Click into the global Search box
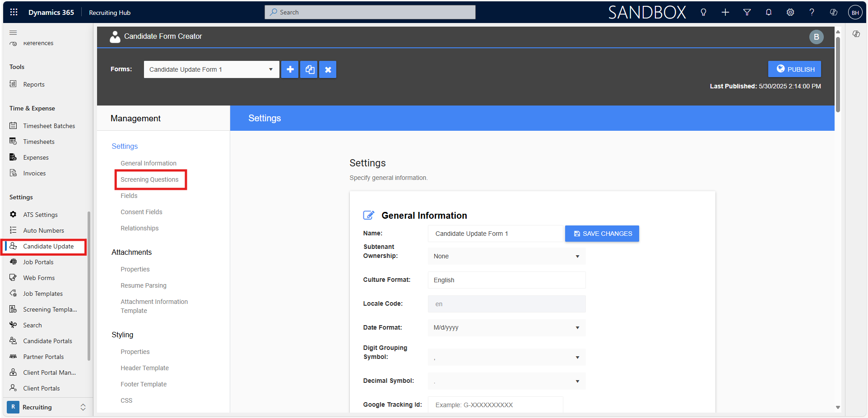Image resolution: width=868 pixels, height=418 pixels. (370, 12)
